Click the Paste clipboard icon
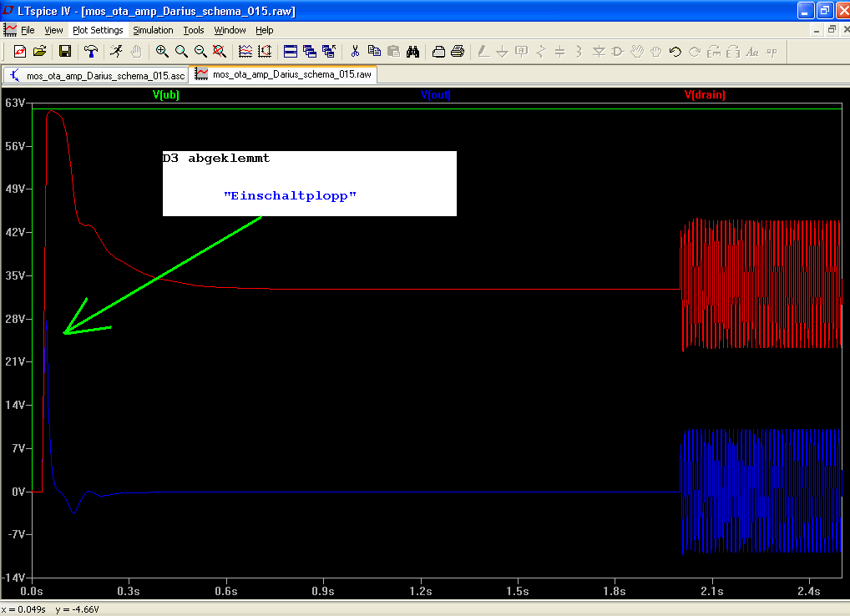The width and height of the screenshot is (850, 616). click(393, 52)
